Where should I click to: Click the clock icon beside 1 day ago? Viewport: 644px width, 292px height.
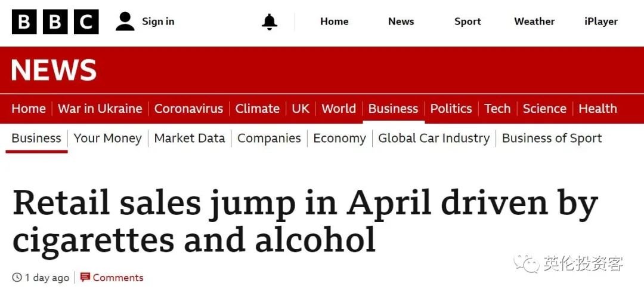17,277
